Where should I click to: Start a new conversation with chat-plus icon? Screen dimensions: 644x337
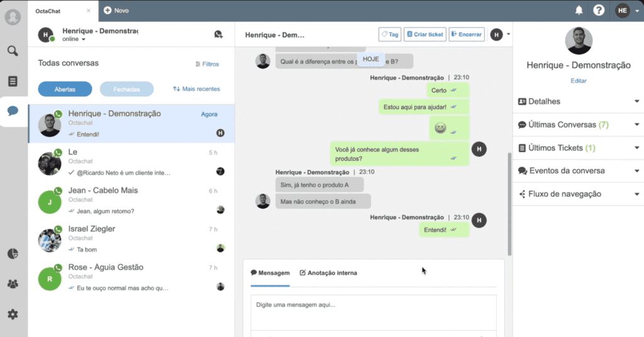(218, 35)
